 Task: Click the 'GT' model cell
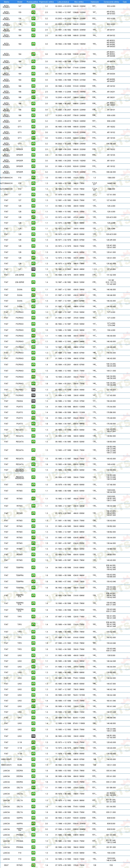[x=20, y=121]
